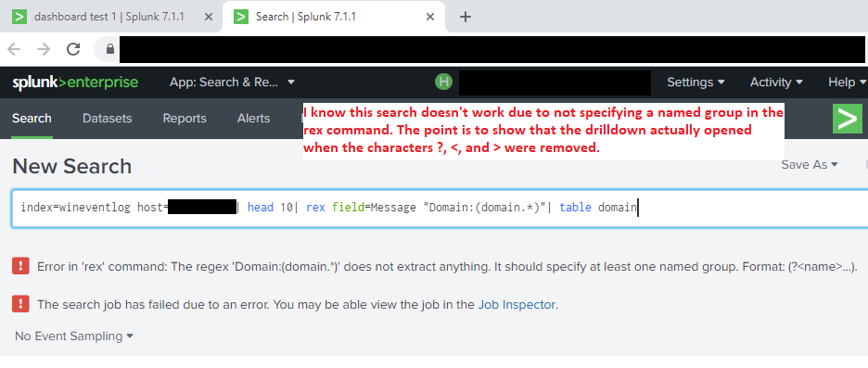Screen dimensions: 868x368
Task: Go to the Datasets tab
Action: (108, 119)
